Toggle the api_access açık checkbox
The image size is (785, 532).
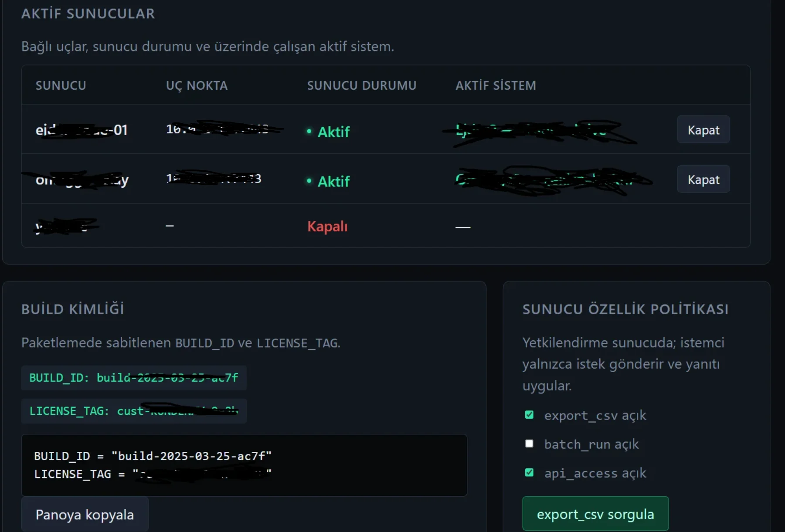pos(529,473)
